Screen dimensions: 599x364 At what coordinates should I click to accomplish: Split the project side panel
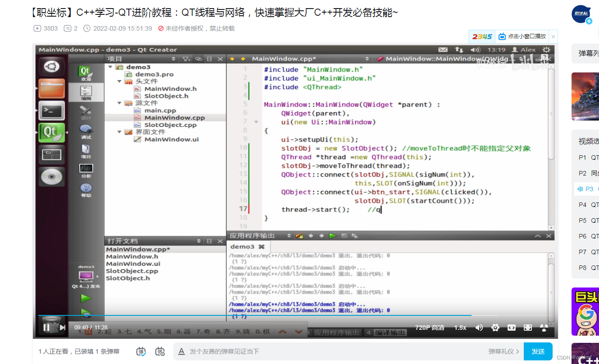click(209, 59)
